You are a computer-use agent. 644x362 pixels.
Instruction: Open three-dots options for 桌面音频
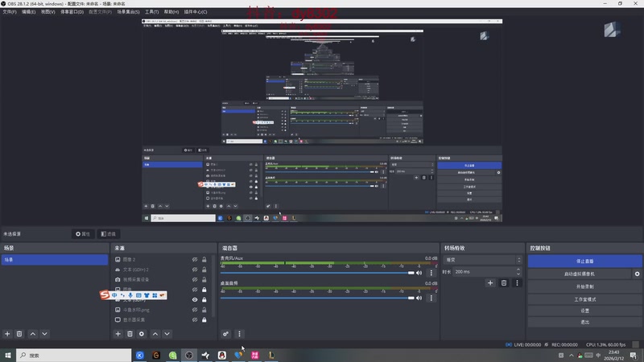tap(431, 298)
